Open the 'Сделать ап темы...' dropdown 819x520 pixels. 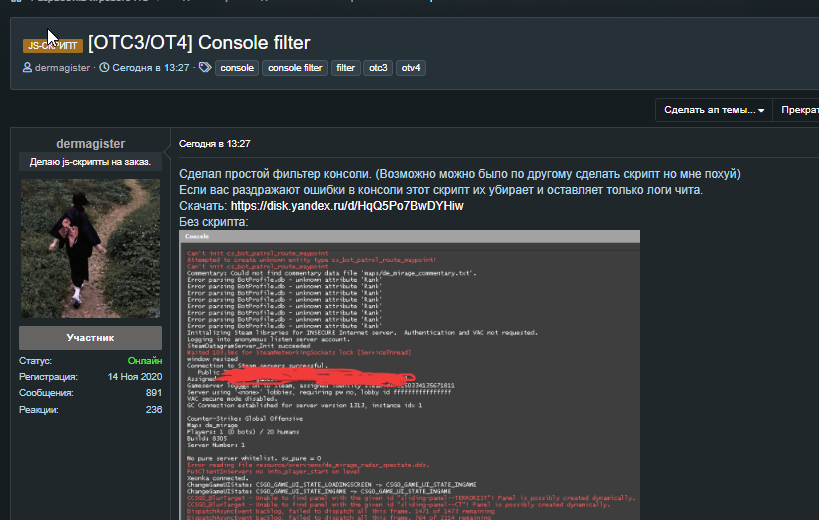pos(713,110)
